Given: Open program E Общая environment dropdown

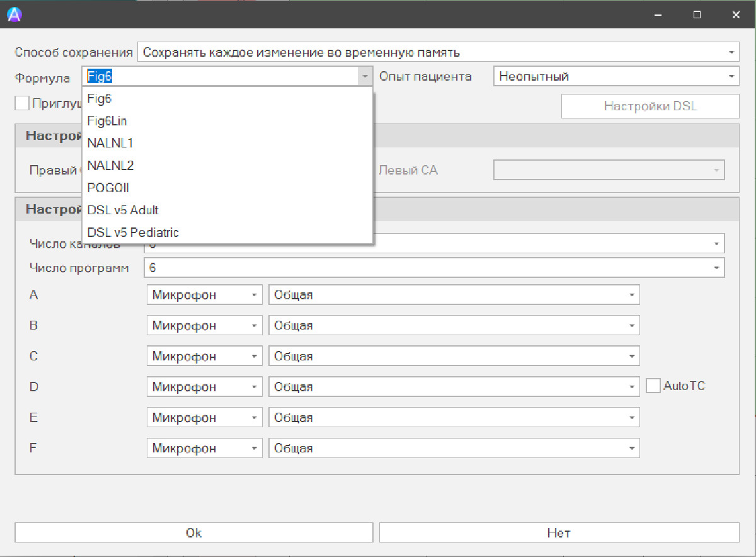Looking at the screenshot, I should click(x=454, y=417).
